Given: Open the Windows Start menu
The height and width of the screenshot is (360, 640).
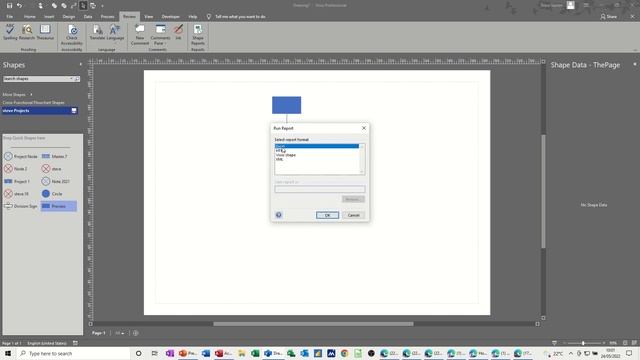Looking at the screenshot, I should (x=8, y=353).
